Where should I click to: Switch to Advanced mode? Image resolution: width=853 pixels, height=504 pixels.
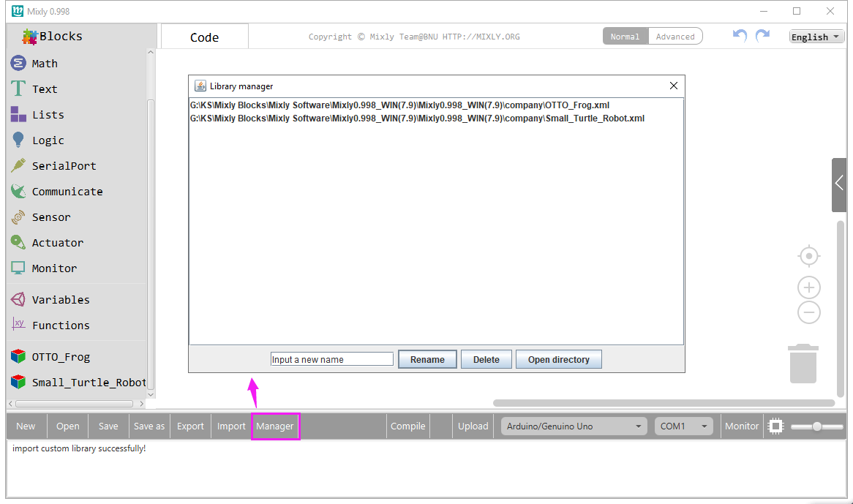coord(675,37)
